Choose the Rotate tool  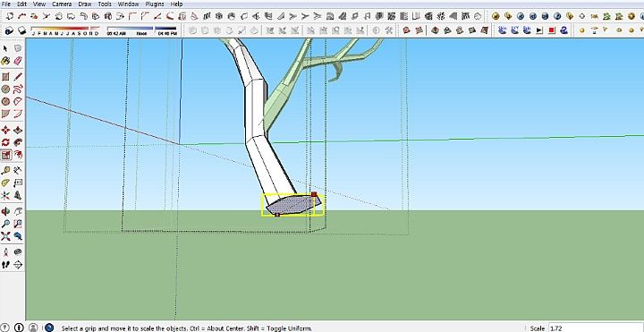5,142
